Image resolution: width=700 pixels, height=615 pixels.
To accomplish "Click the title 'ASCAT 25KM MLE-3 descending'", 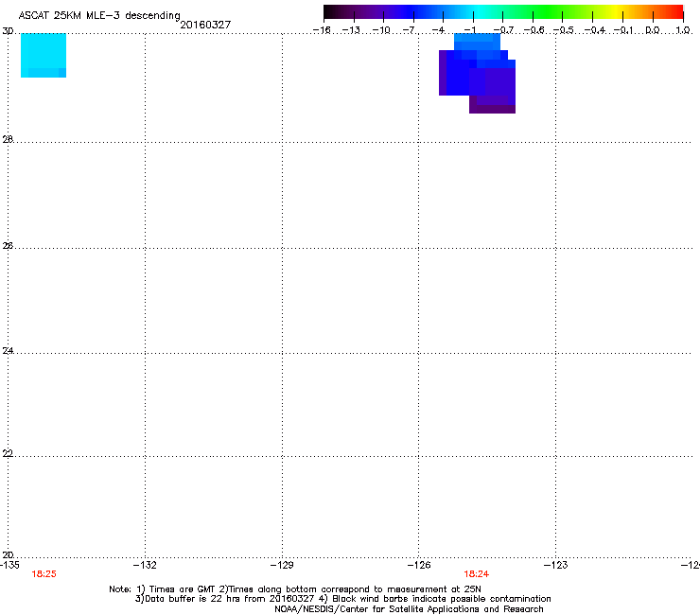I will (99, 15).
